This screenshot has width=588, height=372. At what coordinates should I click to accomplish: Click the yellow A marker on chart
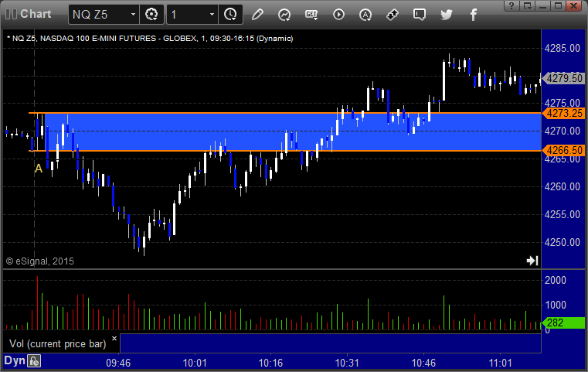pyautogui.click(x=39, y=169)
